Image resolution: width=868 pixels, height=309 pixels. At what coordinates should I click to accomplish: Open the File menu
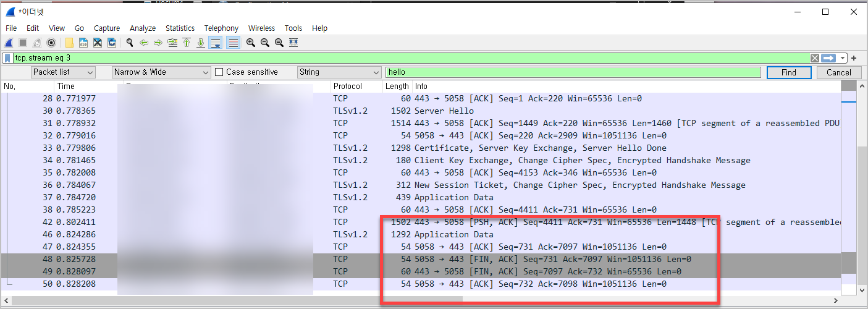point(11,28)
